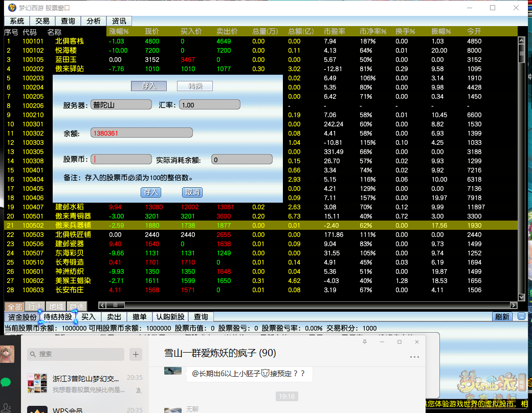Switch to the 转换 tab in dialog
This screenshot has width=532, height=413.
coord(195,86)
